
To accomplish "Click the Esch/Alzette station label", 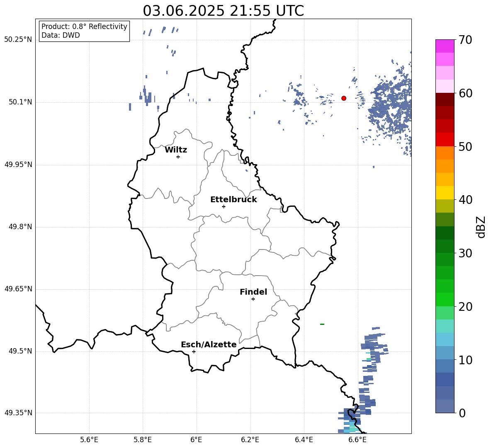I will tap(209, 344).
